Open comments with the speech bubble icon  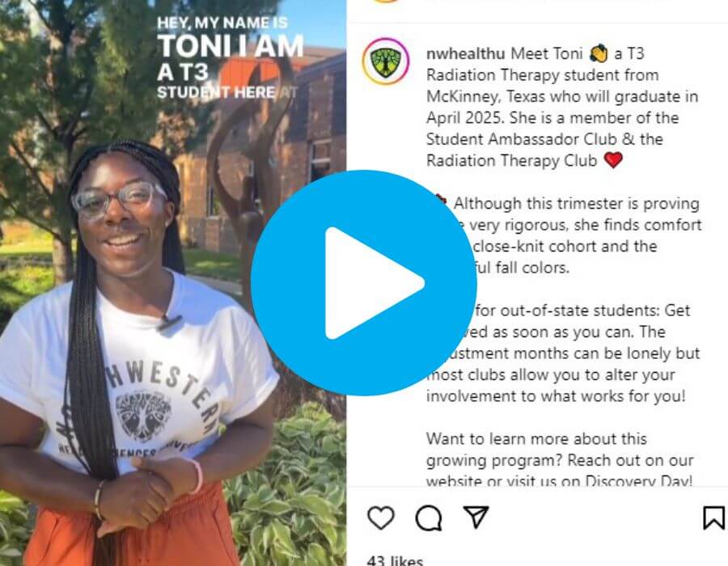point(429,517)
